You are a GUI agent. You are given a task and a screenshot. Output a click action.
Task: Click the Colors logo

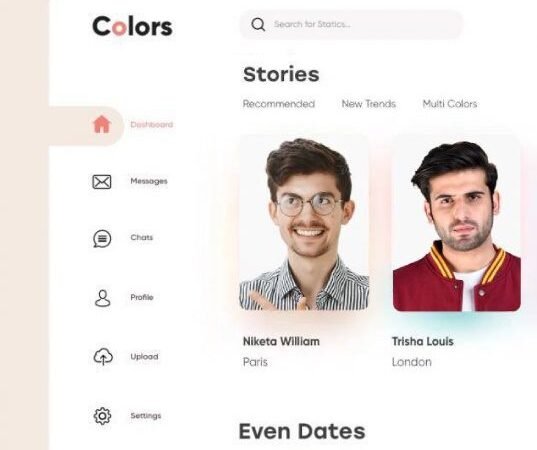[x=132, y=26]
